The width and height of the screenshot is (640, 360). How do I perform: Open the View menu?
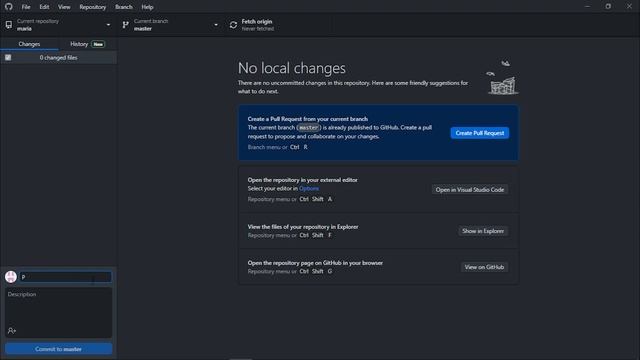[x=64, y=7]
